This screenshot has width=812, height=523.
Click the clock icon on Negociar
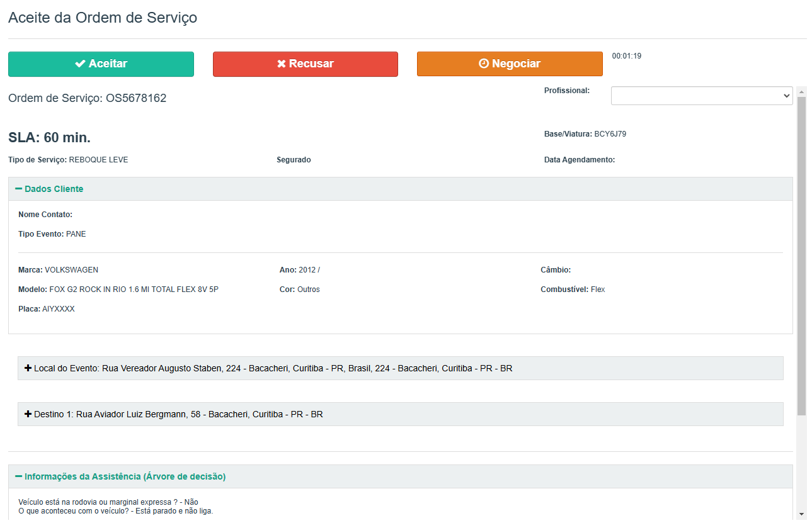[484, 64]
